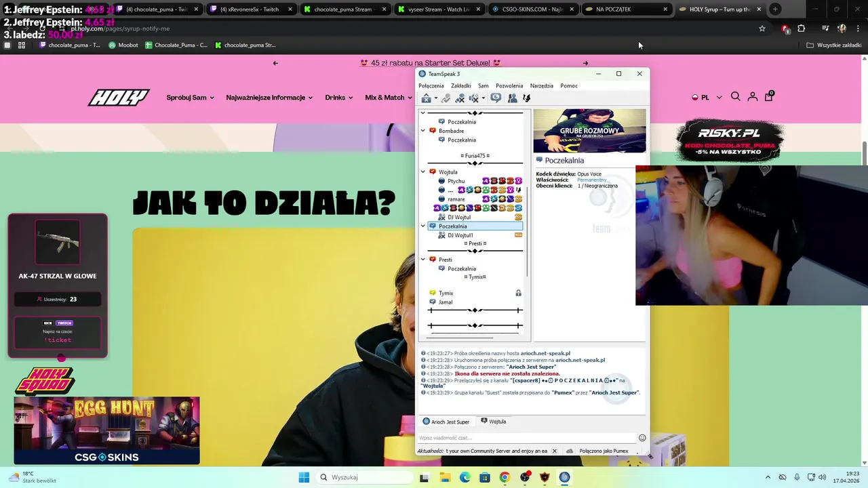Screen dimensions: 868x488
Task: Select user ramare in channel tree
Action: (x=456, y=199)
